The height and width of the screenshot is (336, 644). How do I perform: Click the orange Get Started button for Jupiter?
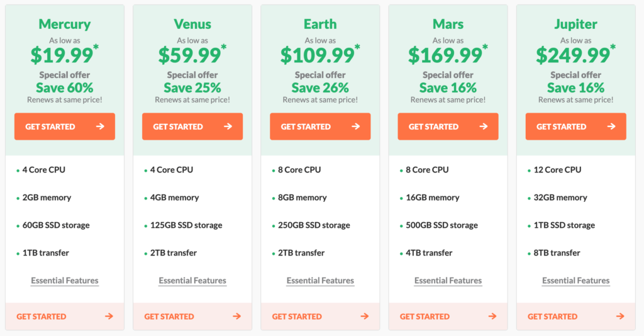[x=576, y=126]
